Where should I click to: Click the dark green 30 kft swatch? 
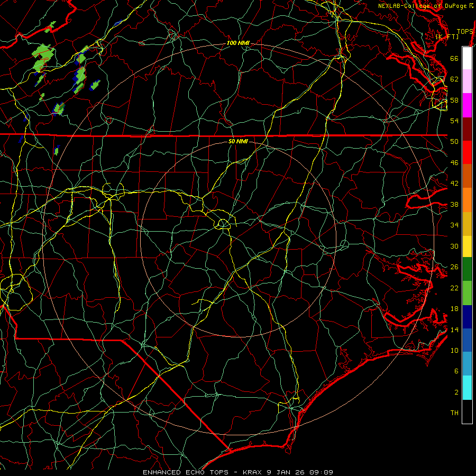(467, 269)
